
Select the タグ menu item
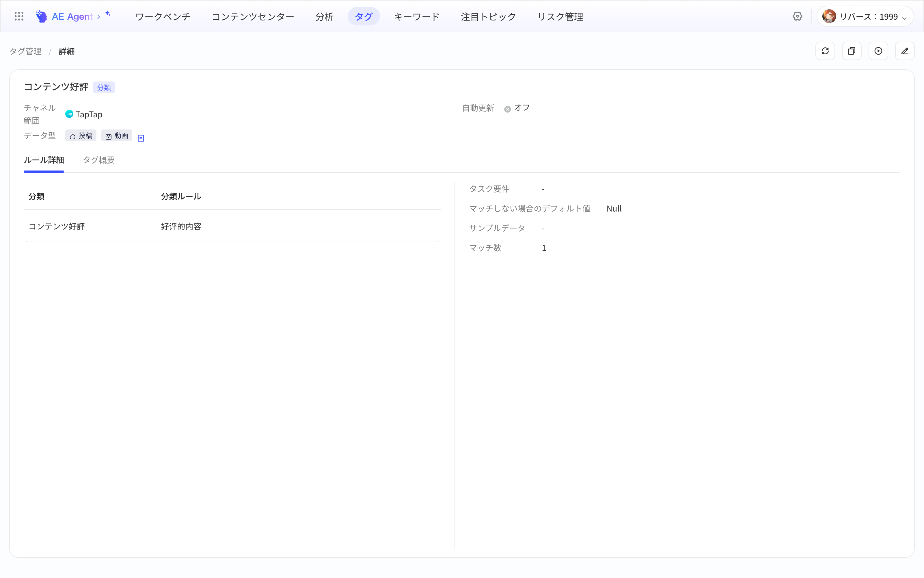coord(364,16)
